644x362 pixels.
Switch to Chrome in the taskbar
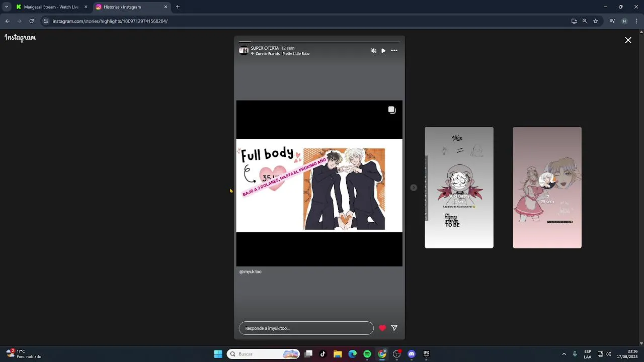[382, 354]
